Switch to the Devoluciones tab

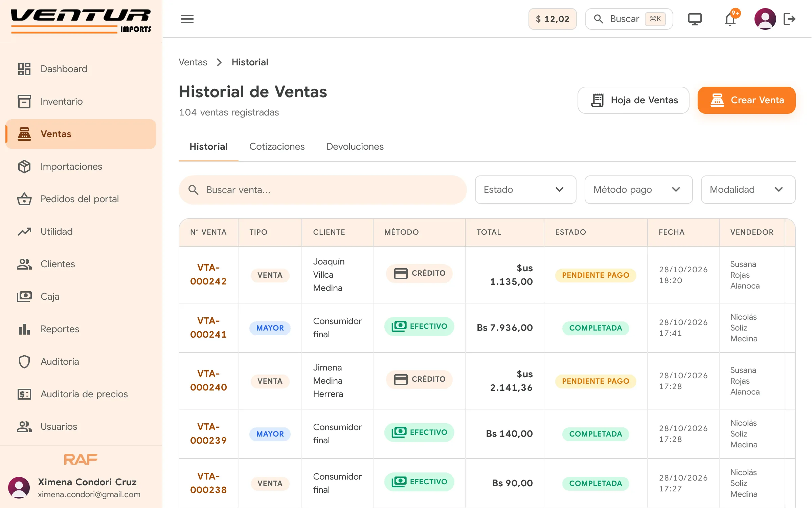coord(355,147)
